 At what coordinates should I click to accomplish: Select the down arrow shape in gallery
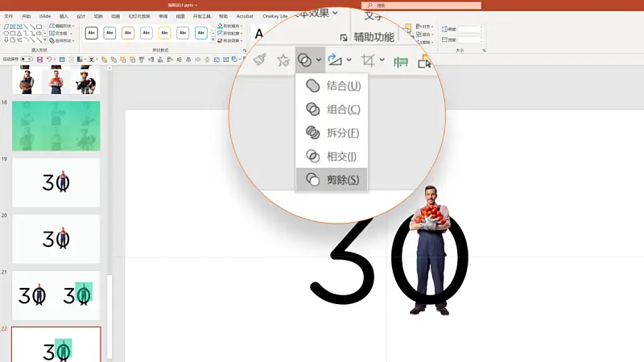click(6, 39)
